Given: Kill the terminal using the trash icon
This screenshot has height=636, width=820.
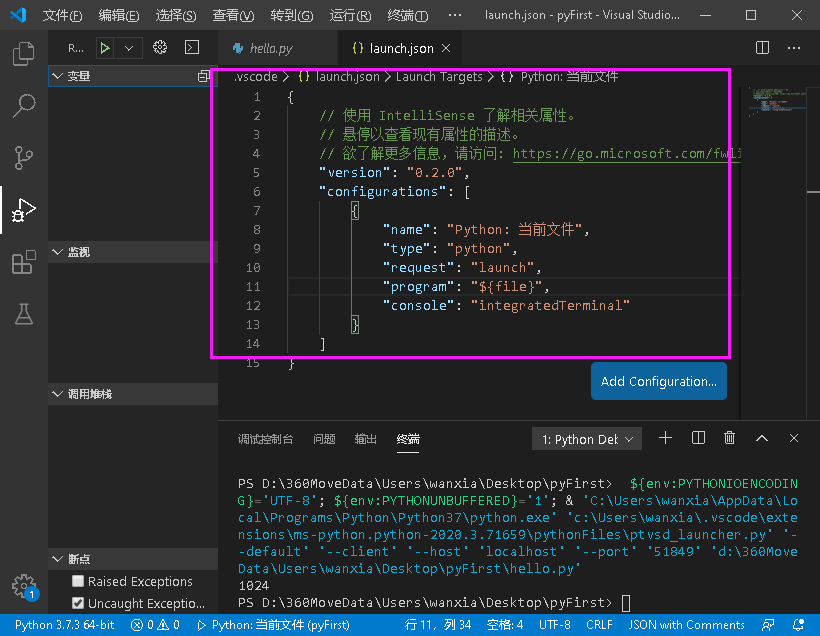Looking at the screenshot, I should point(729,437).
